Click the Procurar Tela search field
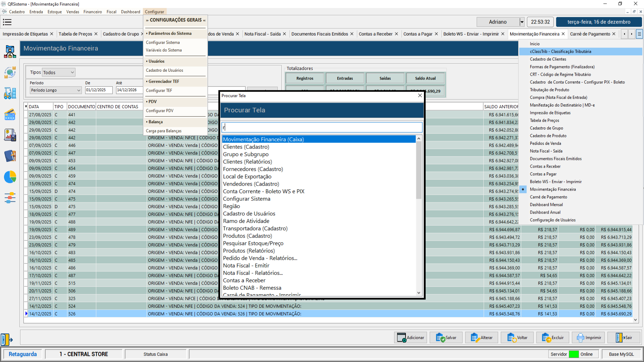The image size is (644, 362). tap(321, 127)
